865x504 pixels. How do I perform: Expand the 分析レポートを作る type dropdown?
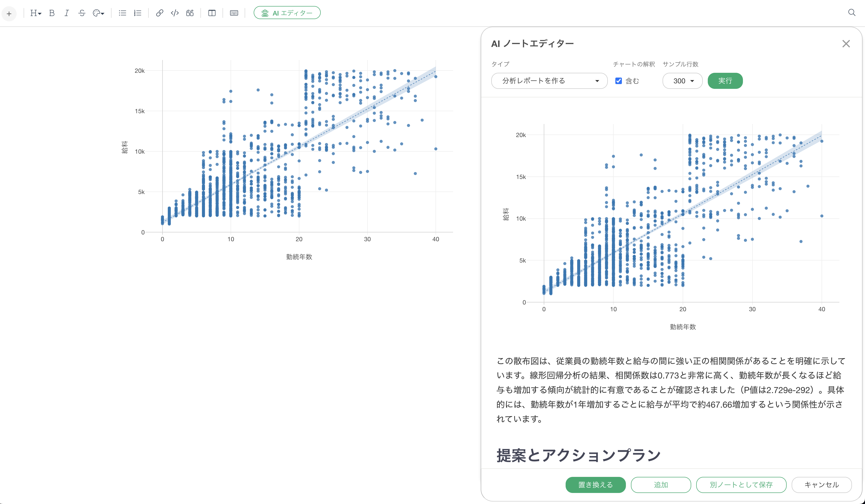[x=549, y=81]
